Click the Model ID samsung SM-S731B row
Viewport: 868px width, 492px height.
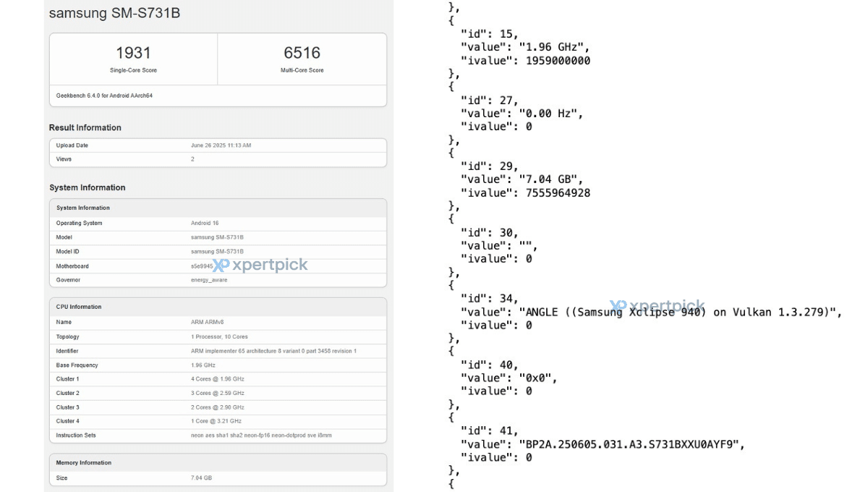[x=217, y=251]
